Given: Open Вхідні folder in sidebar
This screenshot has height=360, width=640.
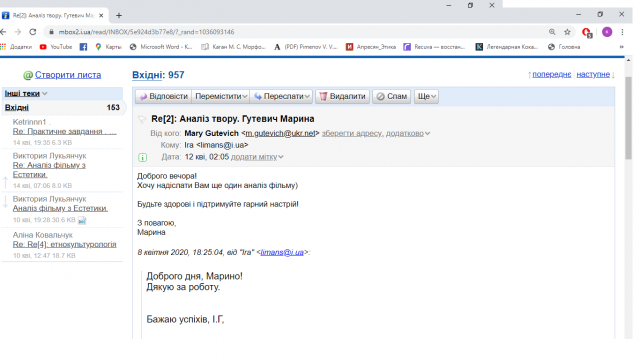Looking at the screenshot, I should 17,108.
